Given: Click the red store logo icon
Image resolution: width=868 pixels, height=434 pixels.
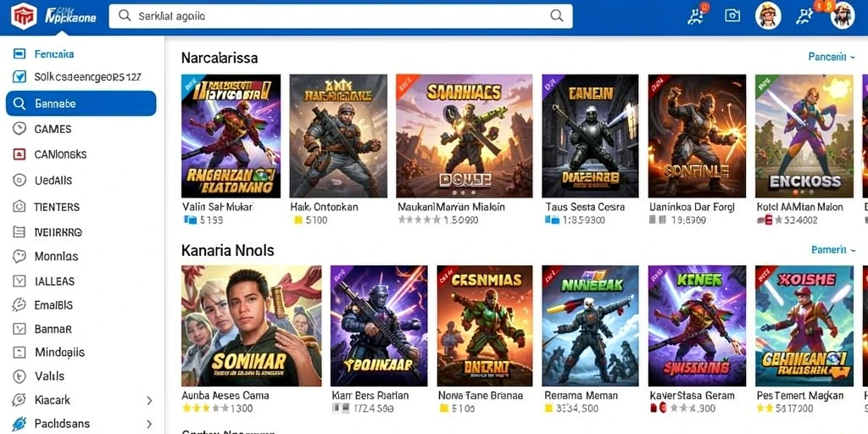Looking at the screenshot, I should point(24,16).
